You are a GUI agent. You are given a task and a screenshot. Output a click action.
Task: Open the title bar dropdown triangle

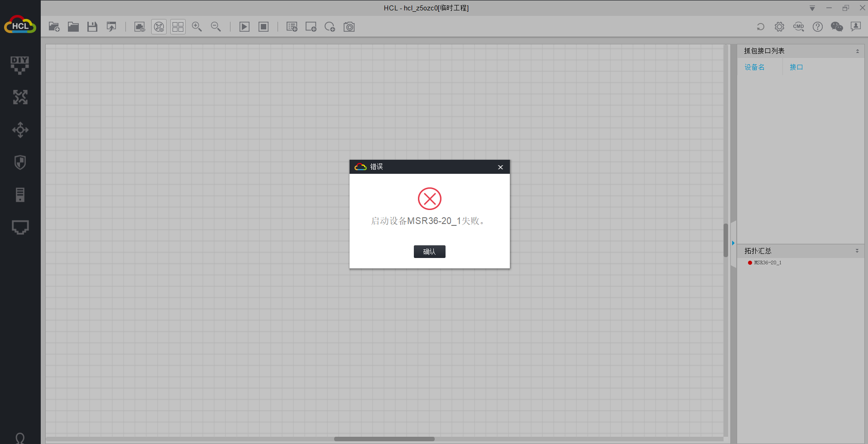pos(812,8)
